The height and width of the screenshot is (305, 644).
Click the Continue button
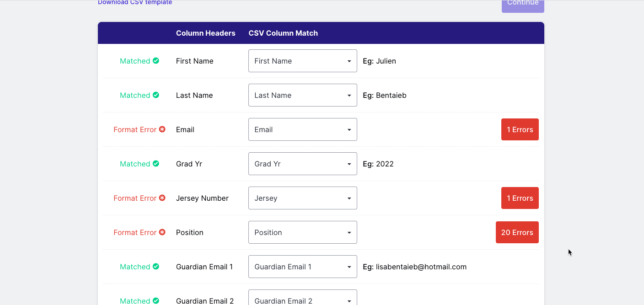[x=523, y=5]
